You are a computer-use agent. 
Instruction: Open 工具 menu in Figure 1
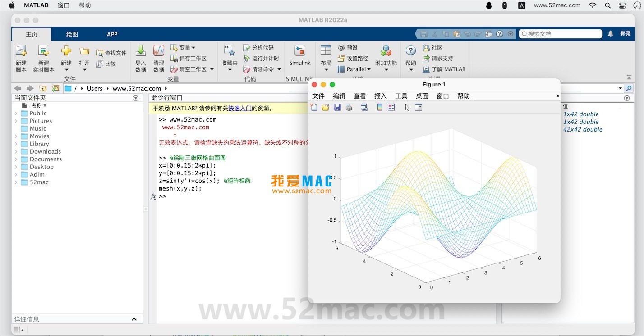coord(401,96)
